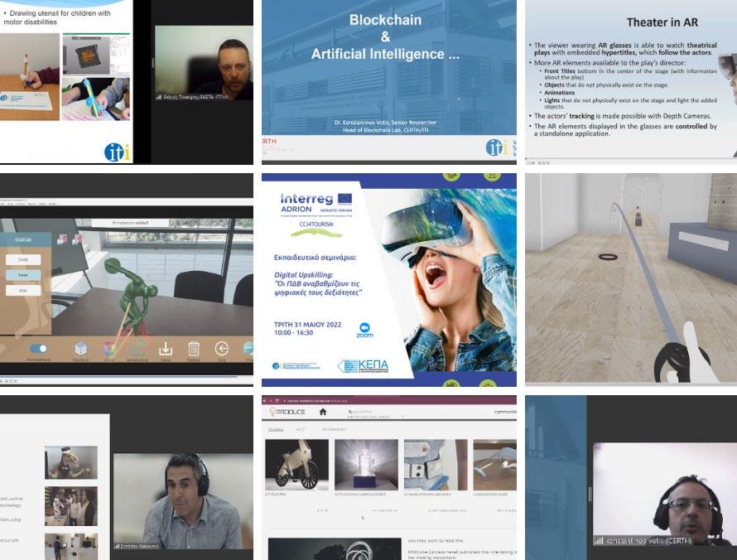This screenshot has height=560, width=737.
Task: Click the pencil drawing utensil photo
Action: (x=30, y=77)
